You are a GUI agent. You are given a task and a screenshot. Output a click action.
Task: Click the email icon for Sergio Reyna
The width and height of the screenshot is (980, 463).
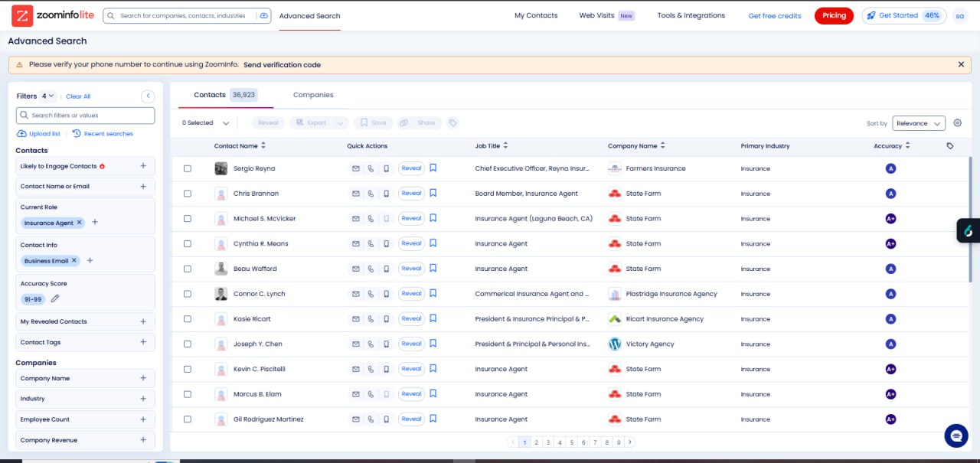[x=355, y=168]
